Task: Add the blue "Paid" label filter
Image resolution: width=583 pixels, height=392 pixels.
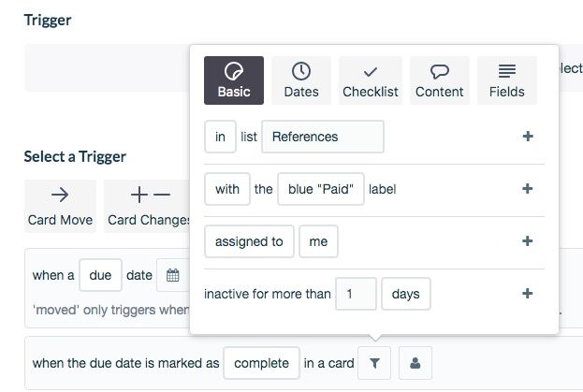Action: pyautogui.click(x=528, y=189)
